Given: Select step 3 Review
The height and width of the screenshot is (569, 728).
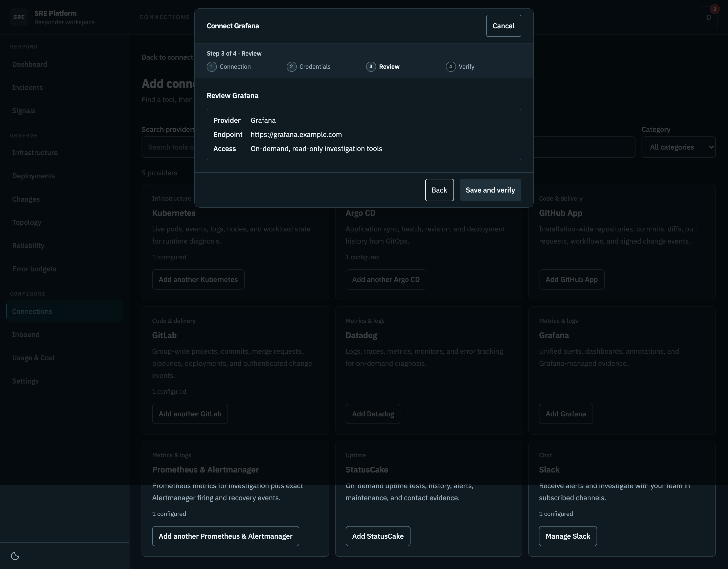Looking at the screenshot, I should [x=383, y=67].
